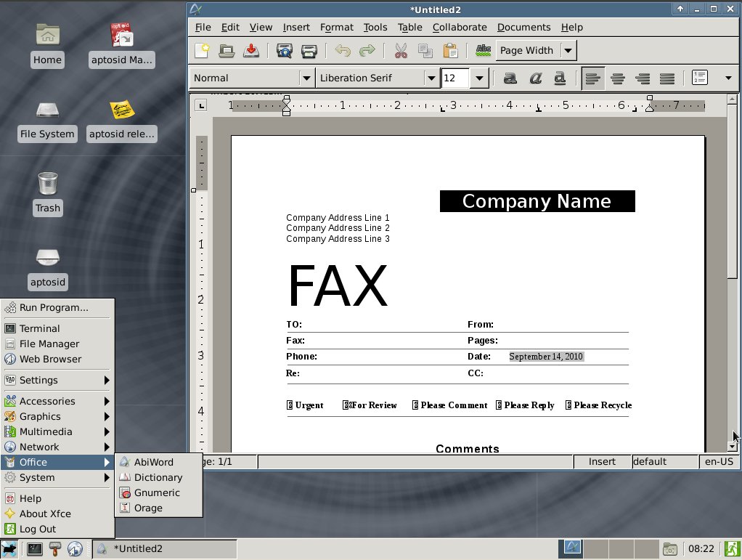Viewport: 742px width, 560px height.
Task: Click the Xfce menu button on panel
Action: pos(9,549)
